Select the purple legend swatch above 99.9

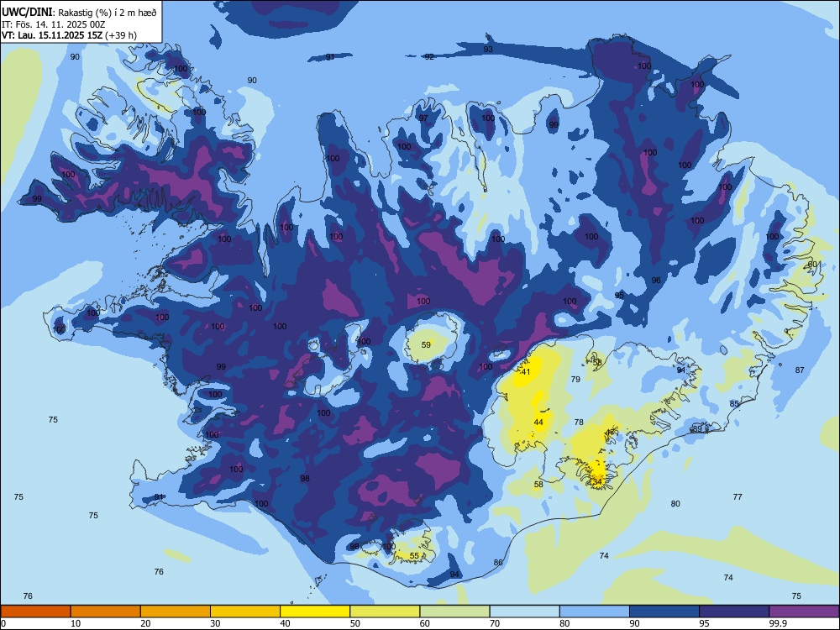[x=804, y=612]
